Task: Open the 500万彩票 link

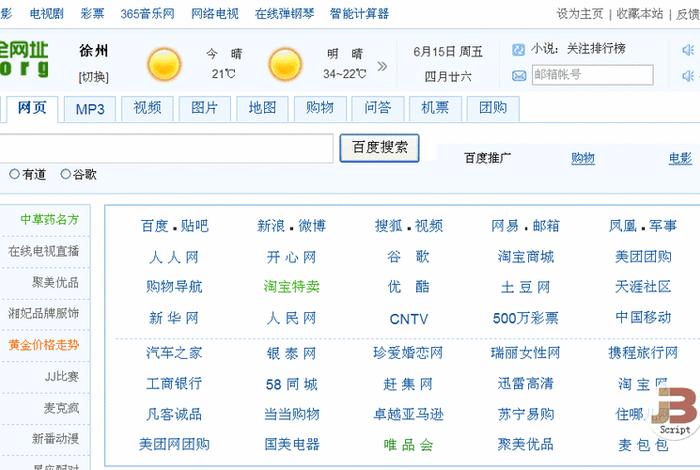Action: pos(525,318)
